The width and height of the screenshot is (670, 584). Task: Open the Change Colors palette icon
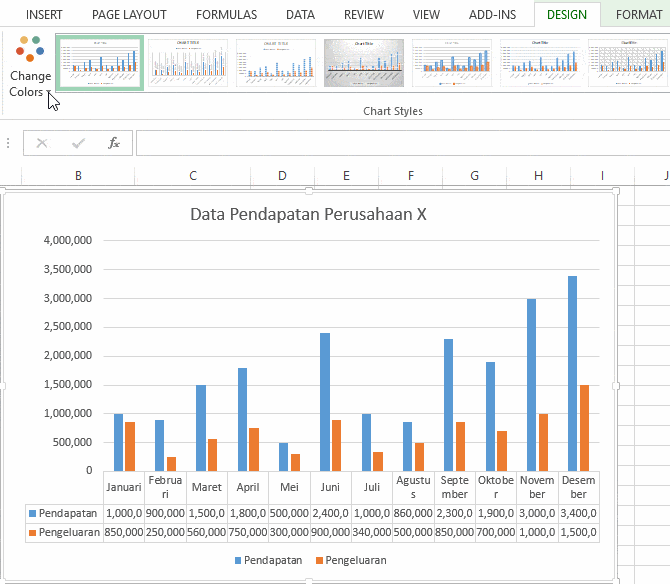point(30,48)
